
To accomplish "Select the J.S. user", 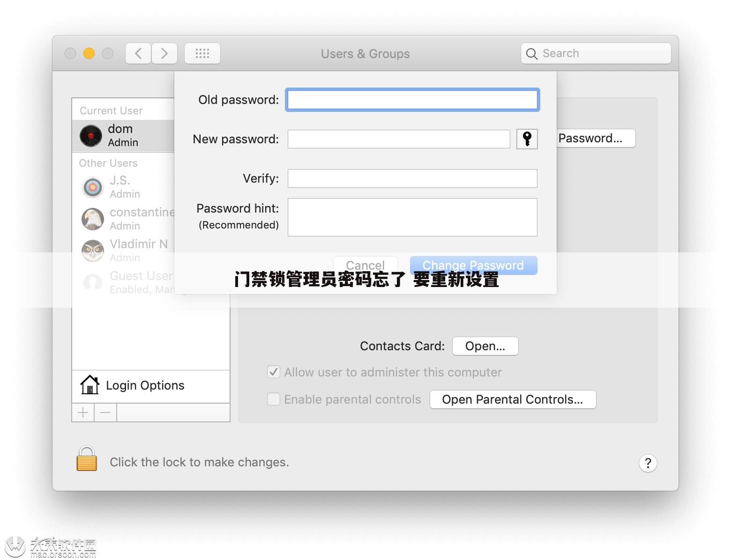I will (x=123, y=187).
